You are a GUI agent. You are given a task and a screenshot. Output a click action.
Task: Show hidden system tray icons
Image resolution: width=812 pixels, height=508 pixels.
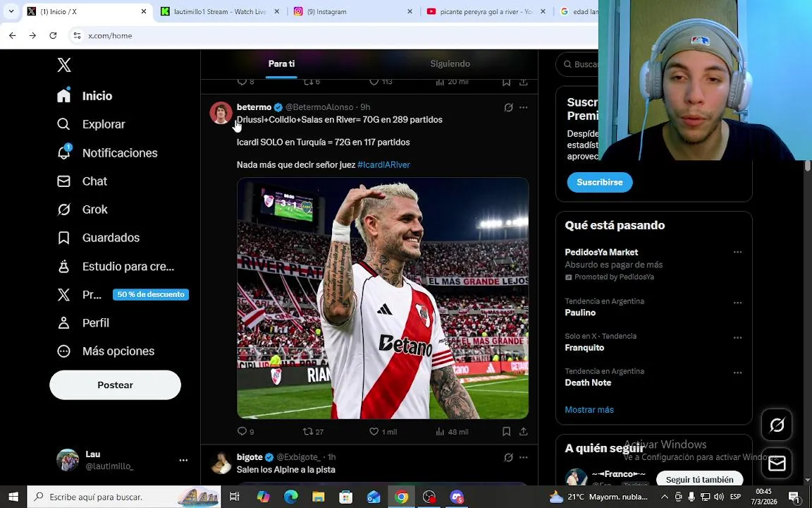pos(665,497)
